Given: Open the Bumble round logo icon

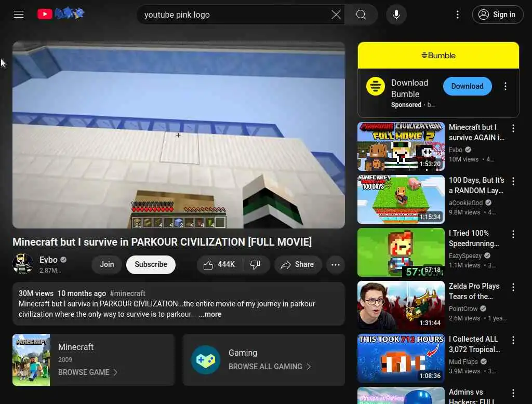Looking at the screenshot, I should click(375, 86).
